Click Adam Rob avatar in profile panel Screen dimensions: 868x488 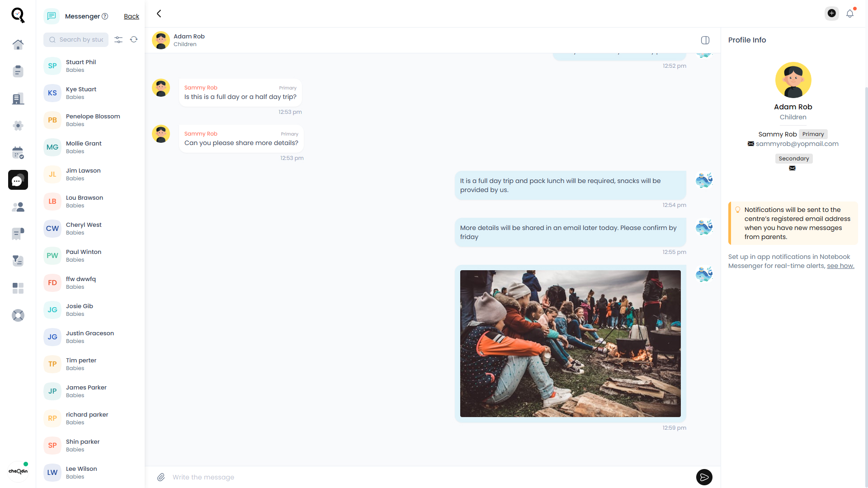click(793, 80)
